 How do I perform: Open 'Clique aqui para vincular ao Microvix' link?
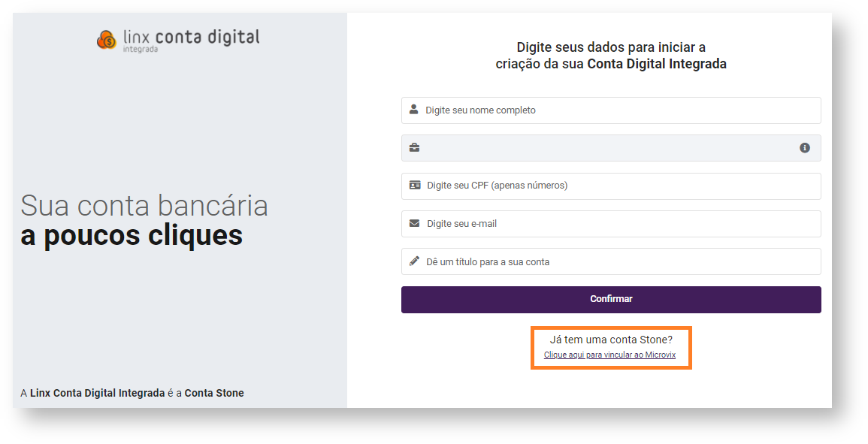coord(609,355)
